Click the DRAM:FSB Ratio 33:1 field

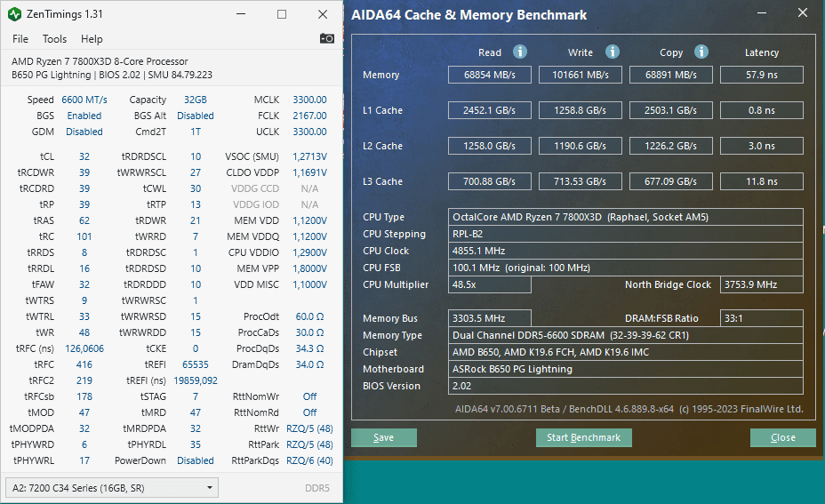(x=761, y=318)
